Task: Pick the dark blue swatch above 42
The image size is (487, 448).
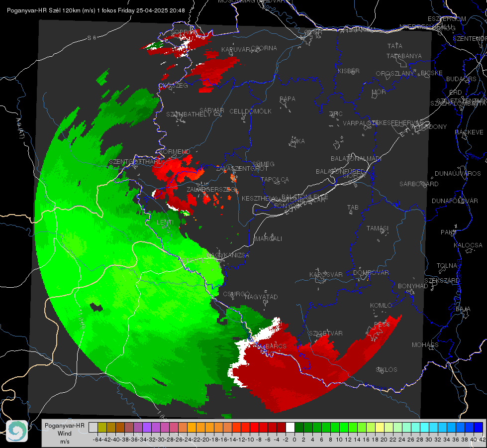Action: (479, 427)
